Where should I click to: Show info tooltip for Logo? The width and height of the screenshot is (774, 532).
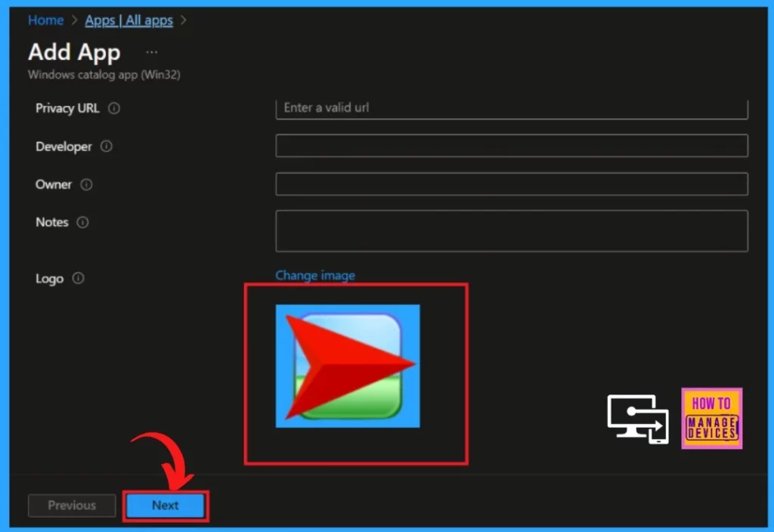[x=78, y=278]
